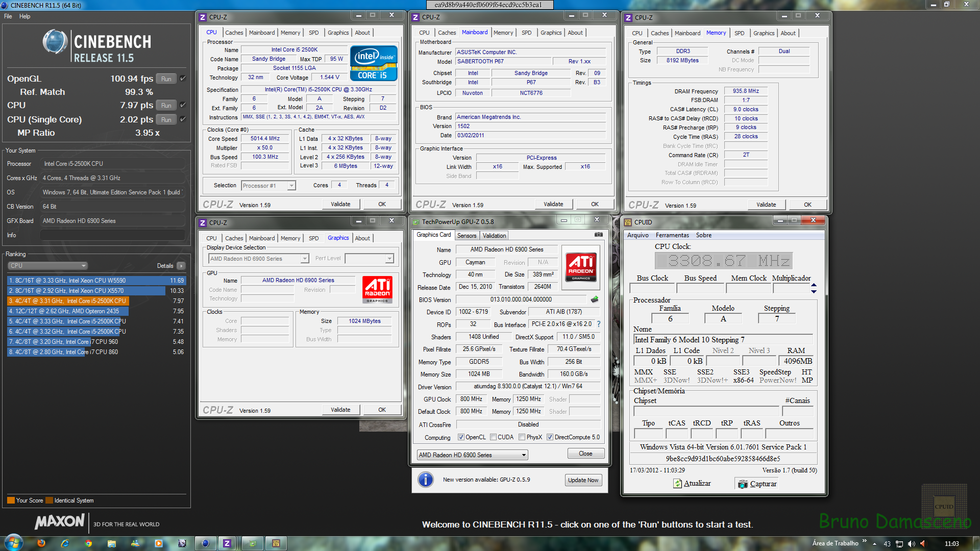Click the ATI Radeon logo in CPU-Z Graphics window
The height and width of the screenshot is (551, 980).
[377, 290]
